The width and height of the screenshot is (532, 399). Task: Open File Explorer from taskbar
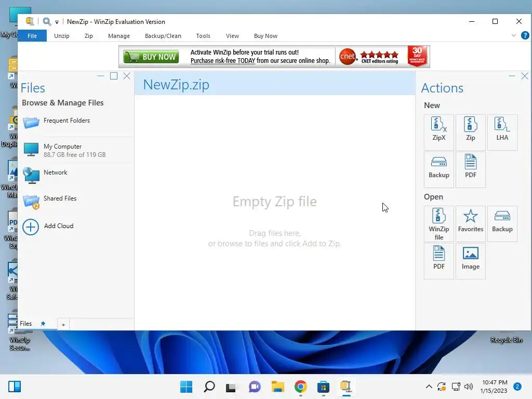pyautogui.click(x=277, y=387)
